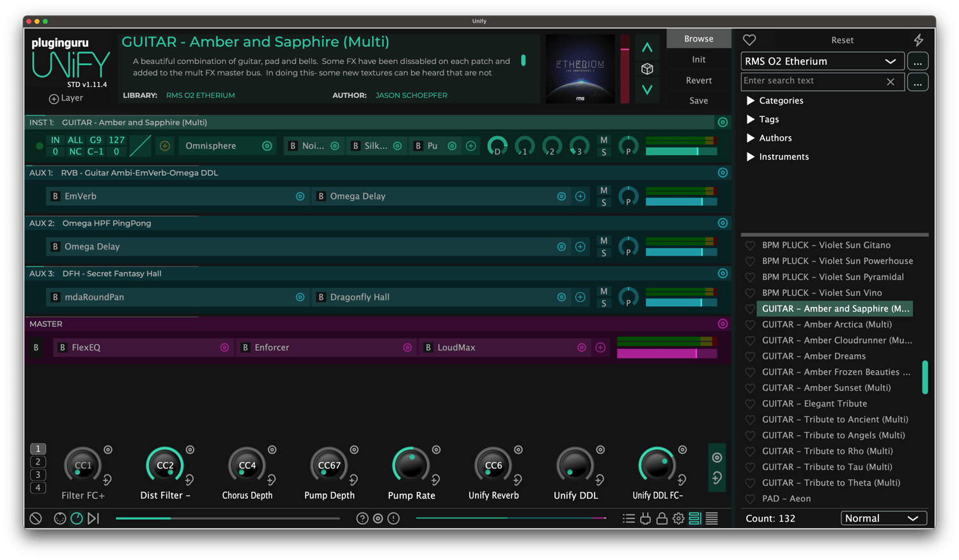Mute the INST 1 layer
The height and width of the screenshot is (560, 959).
tap(604, 141)
